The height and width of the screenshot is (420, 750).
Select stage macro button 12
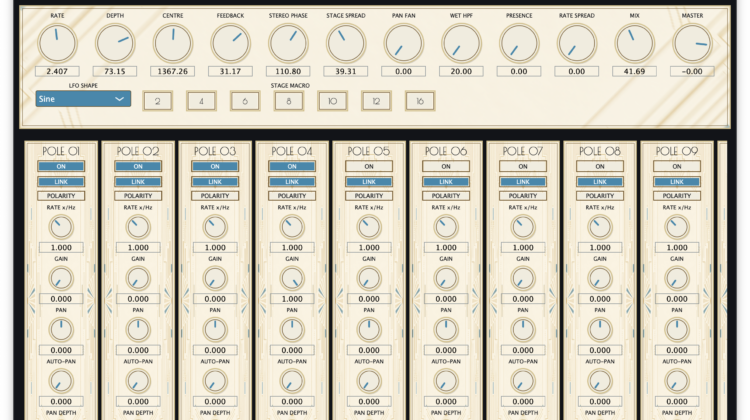pyautogui.click(x=376, y=101)
